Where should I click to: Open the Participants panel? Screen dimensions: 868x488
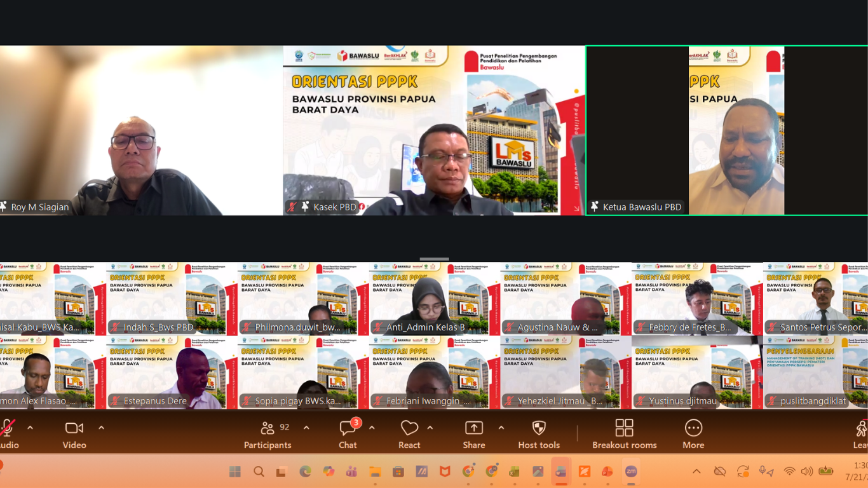(268, 435)
